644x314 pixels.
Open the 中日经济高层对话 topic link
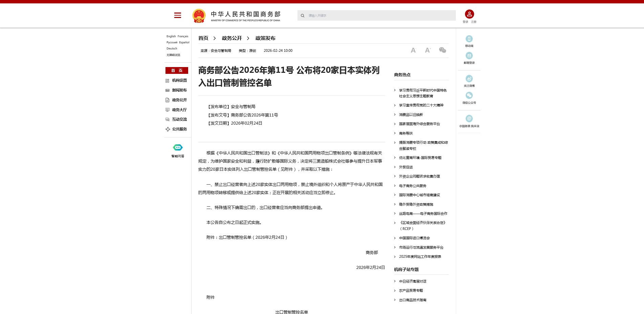coord(413,281)
